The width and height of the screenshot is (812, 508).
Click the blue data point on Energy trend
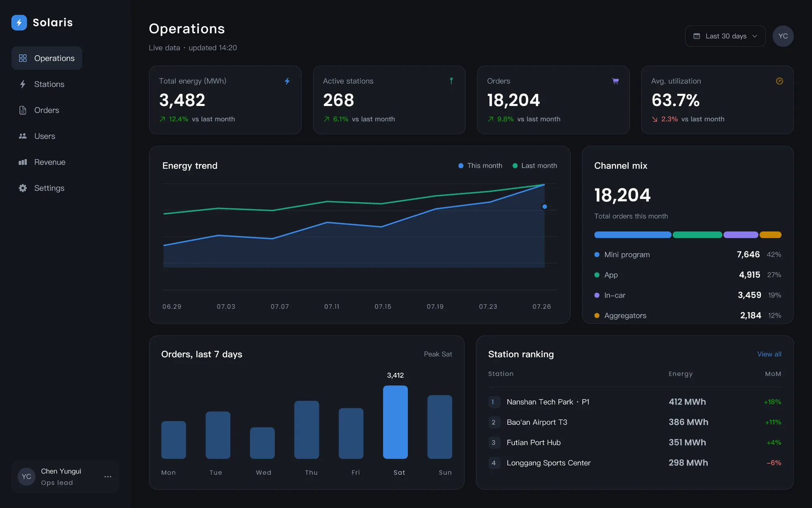pos(545,207)
